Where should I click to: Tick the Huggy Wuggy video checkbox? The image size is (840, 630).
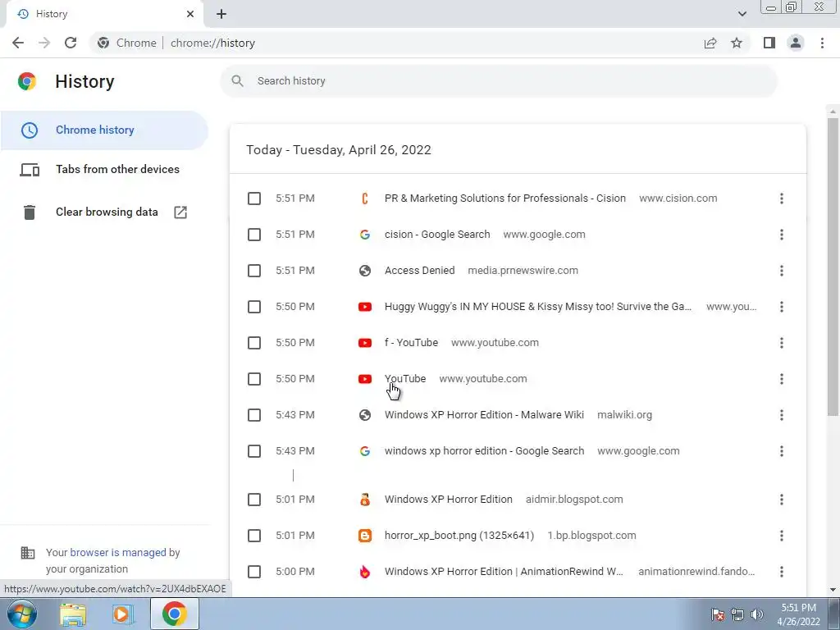click(254, 307)
